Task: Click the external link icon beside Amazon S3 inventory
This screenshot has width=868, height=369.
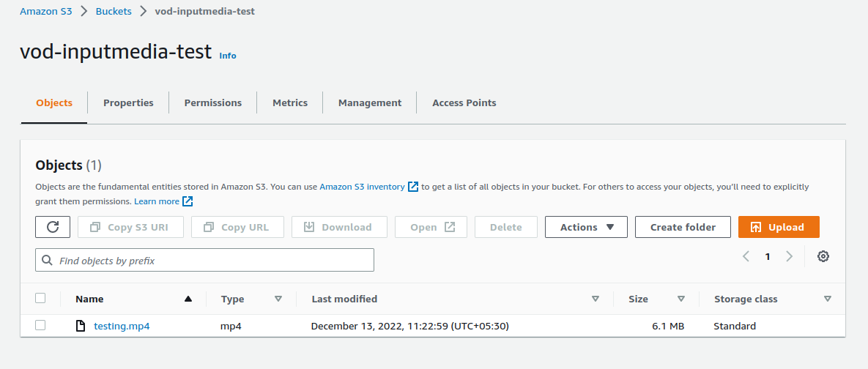Action: coord(413,187)
